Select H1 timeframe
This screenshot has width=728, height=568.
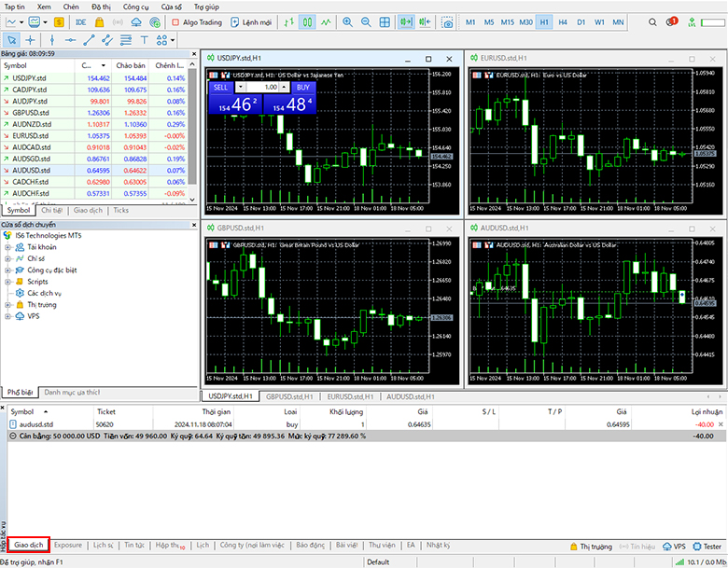click(544, 22)
